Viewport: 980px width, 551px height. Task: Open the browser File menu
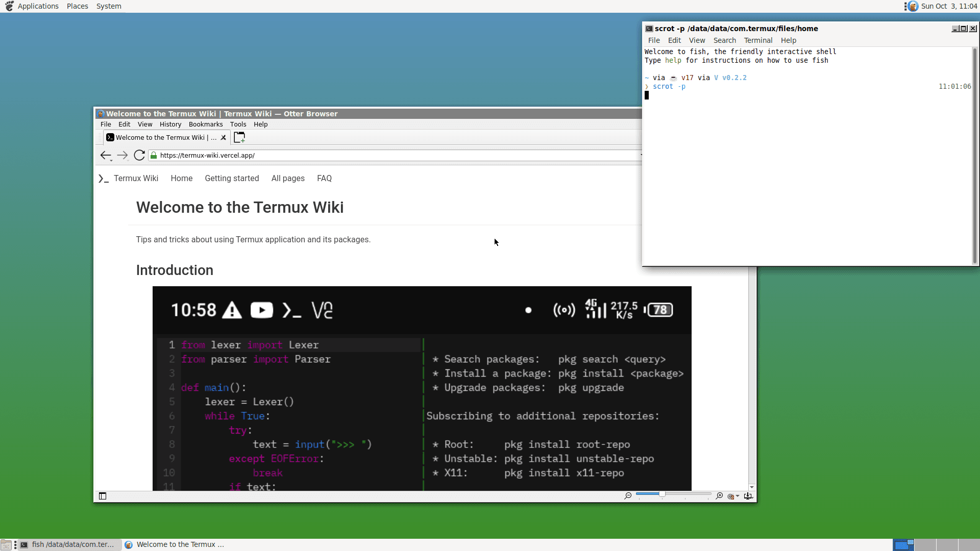tap(105, 124)
